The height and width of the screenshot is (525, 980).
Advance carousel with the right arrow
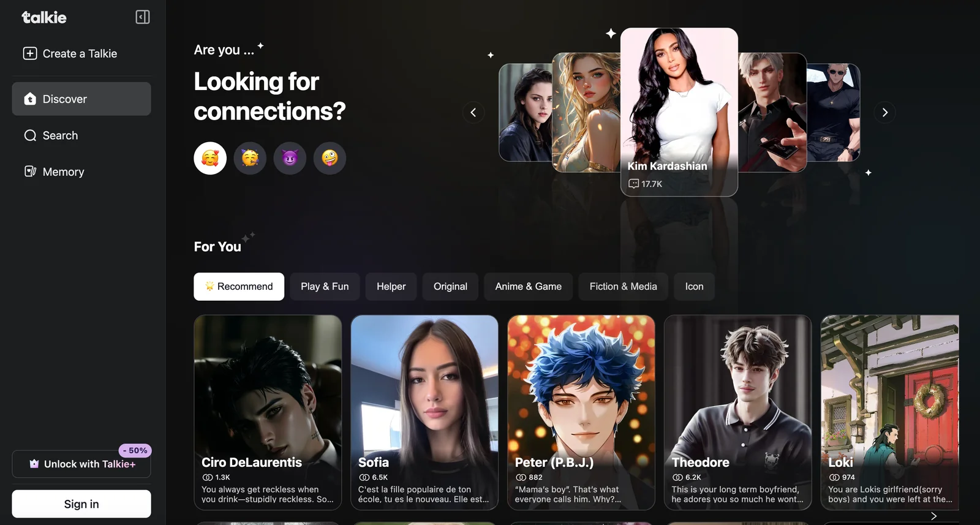pos(884,112)
